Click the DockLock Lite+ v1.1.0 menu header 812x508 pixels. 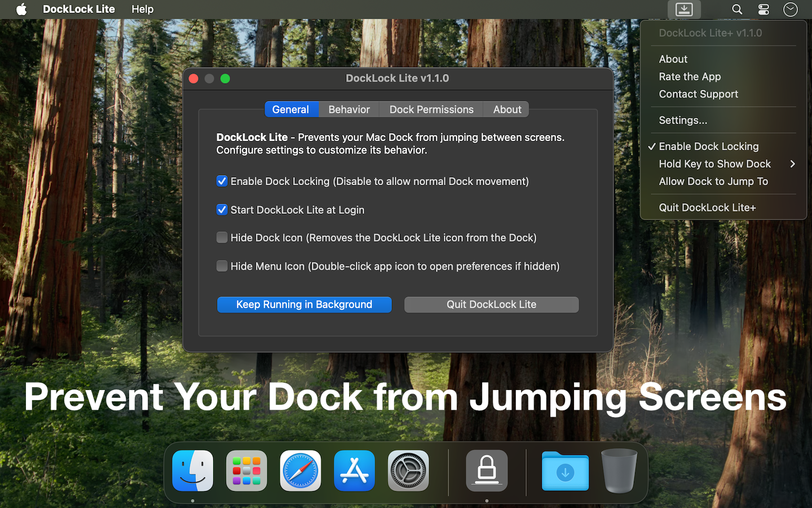pyautogui.click(x=710, y=33)
